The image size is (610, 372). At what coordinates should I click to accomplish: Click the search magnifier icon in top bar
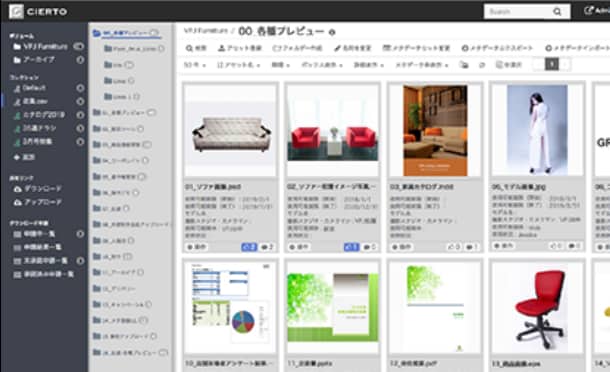pyautogui.click(x=557, y=12)
